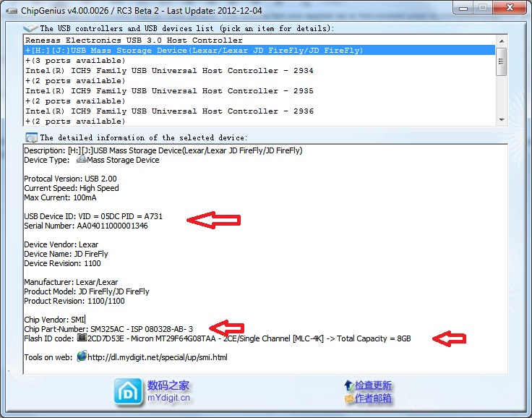The height and width of the screenshot is (418, 532).
Task: Click the "Protocal Version: USB 2.00" line
Action: [70, 179]
